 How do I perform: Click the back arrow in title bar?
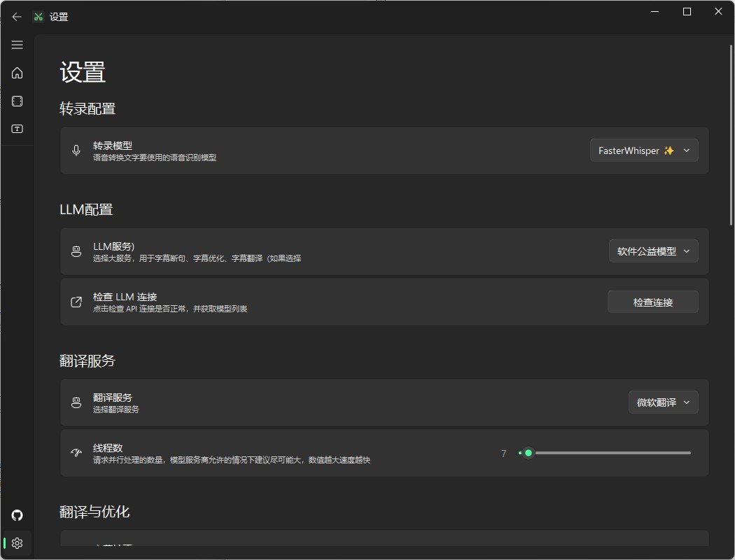click(x=17, y=17)
